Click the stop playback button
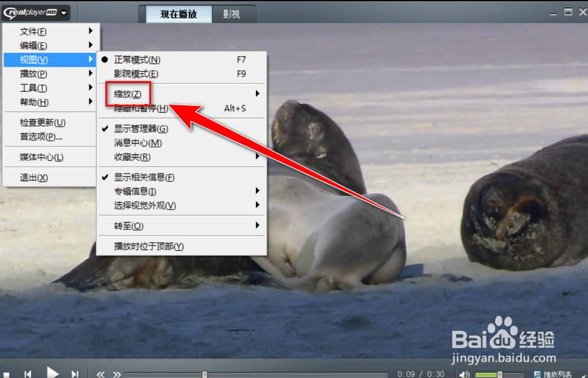 point(6,375)
